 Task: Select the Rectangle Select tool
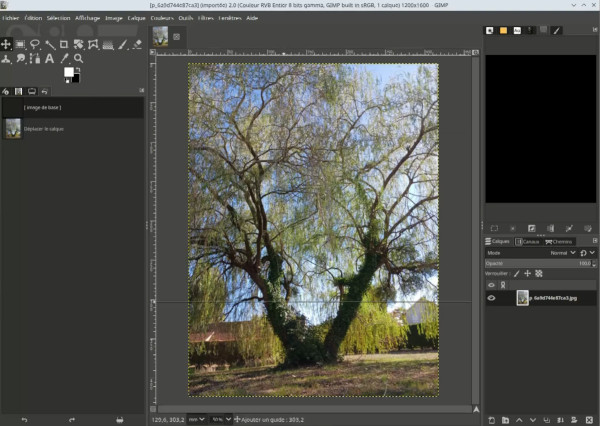pos(20,44)
